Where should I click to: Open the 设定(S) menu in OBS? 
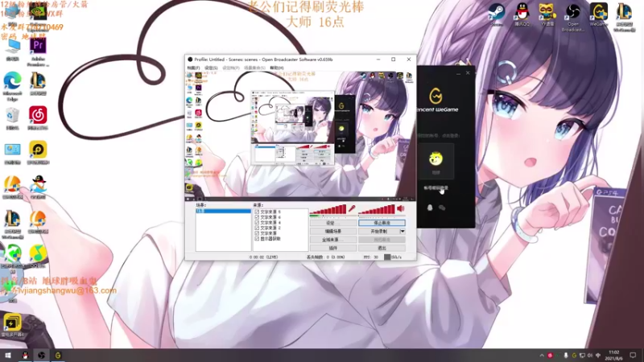[x=211, y=68]
